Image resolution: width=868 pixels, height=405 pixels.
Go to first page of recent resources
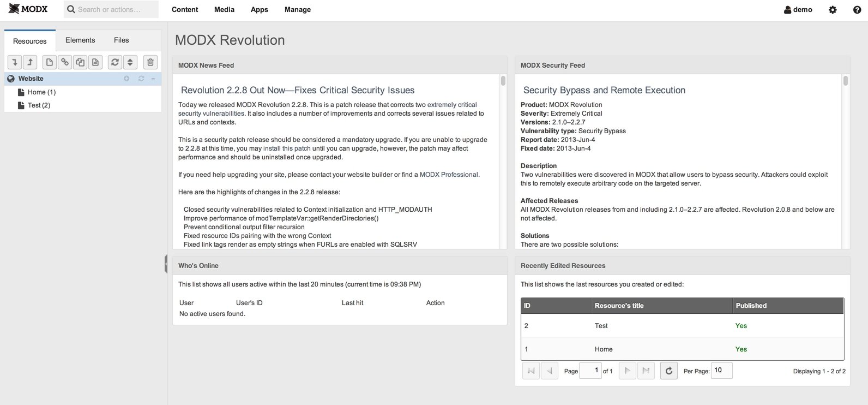coord(531,371)
